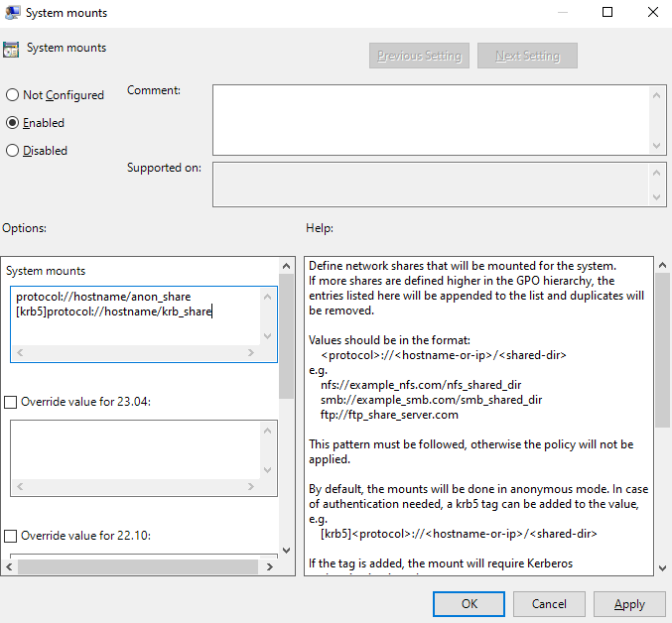
Task: Click System mounts text area scroll right arrow
Action: (x=251, y=353)
